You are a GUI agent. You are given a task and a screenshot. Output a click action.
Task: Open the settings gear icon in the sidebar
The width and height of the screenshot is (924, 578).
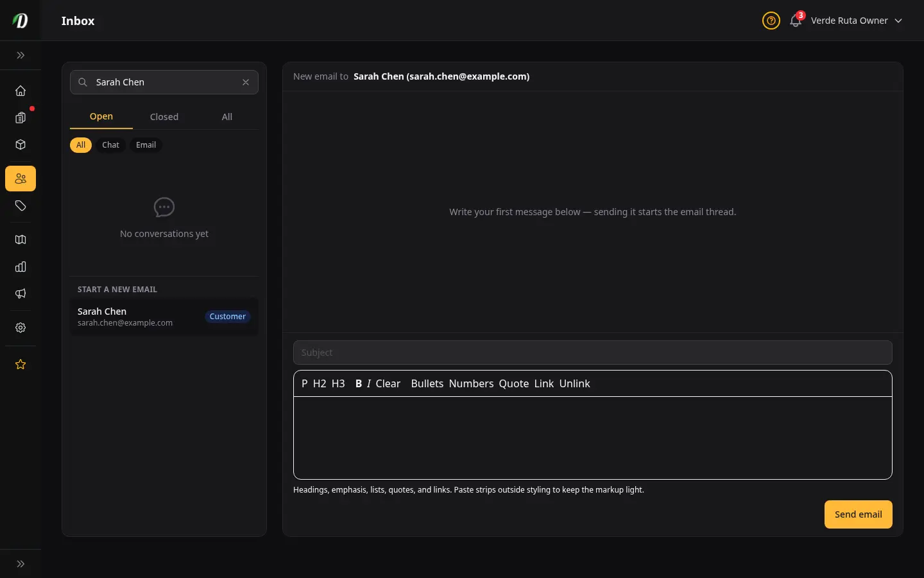[21, 328]
